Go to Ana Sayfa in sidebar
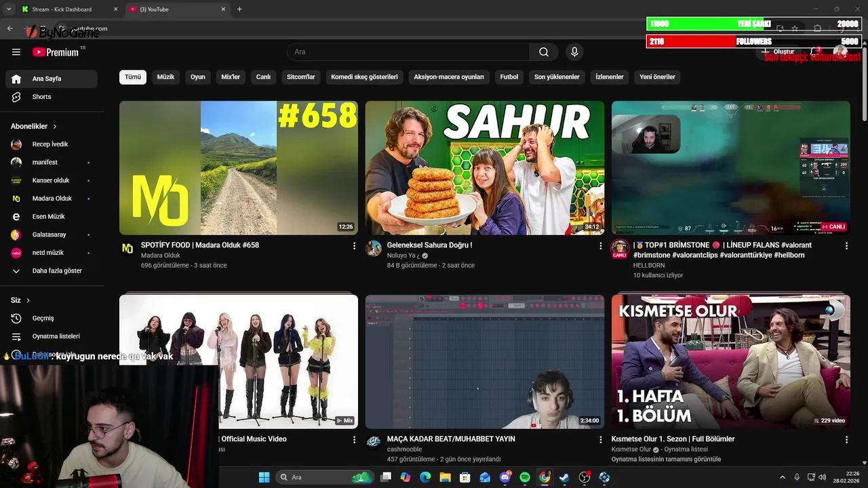The height and width of the screenshot is (488, 868). (52, 79)
